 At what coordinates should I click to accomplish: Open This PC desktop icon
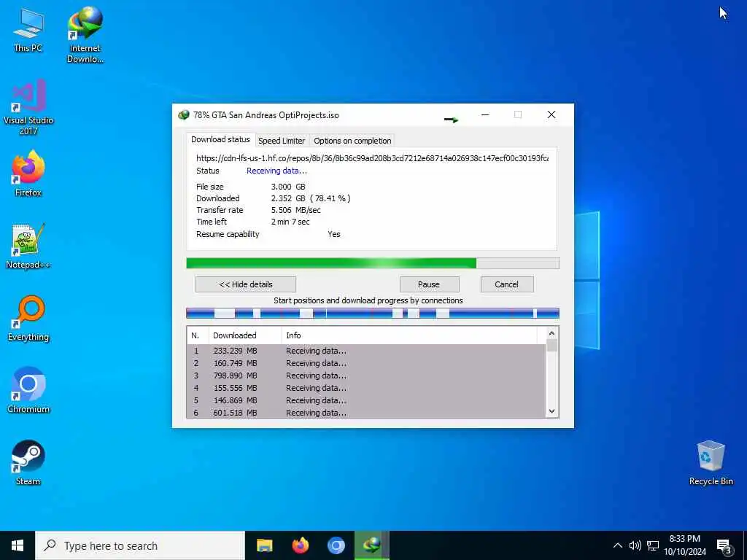pyautogui.click(x=28, y=30)
